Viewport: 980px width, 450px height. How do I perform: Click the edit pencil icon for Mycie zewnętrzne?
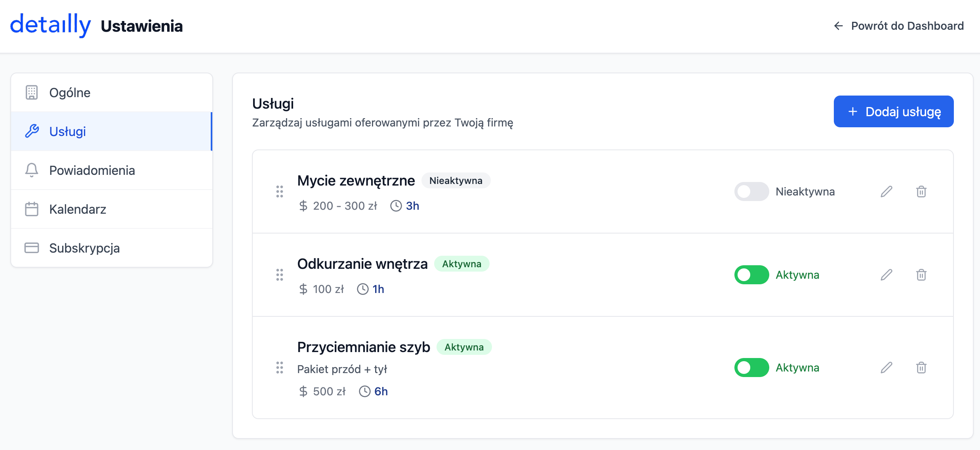tap(887, 191)
